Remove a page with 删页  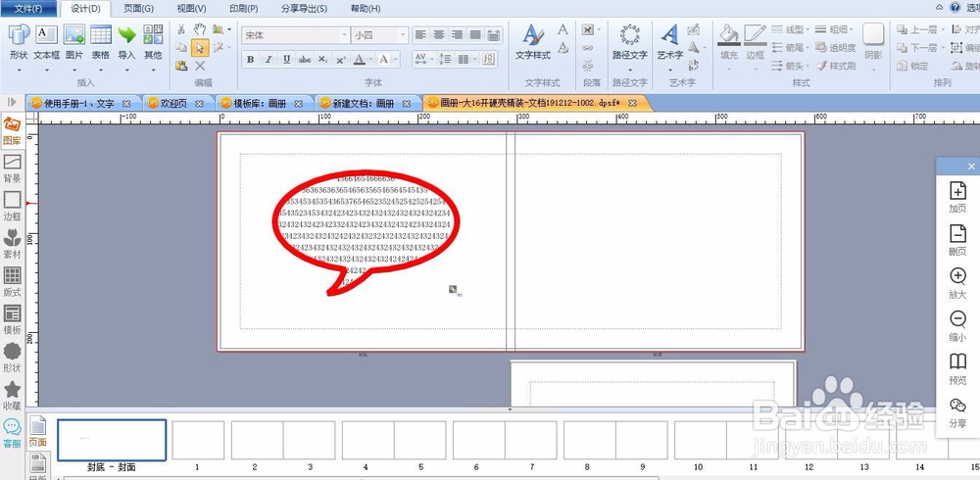coord(957,241)
